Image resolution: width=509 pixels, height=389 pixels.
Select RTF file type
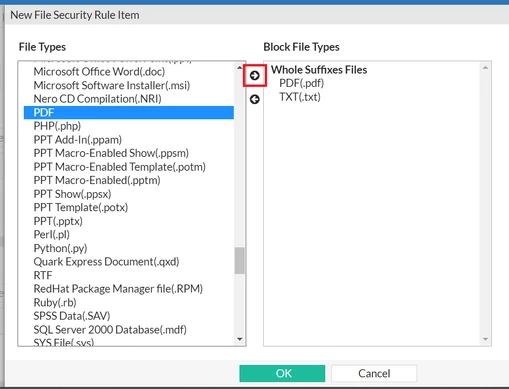(x=43, y=275)
